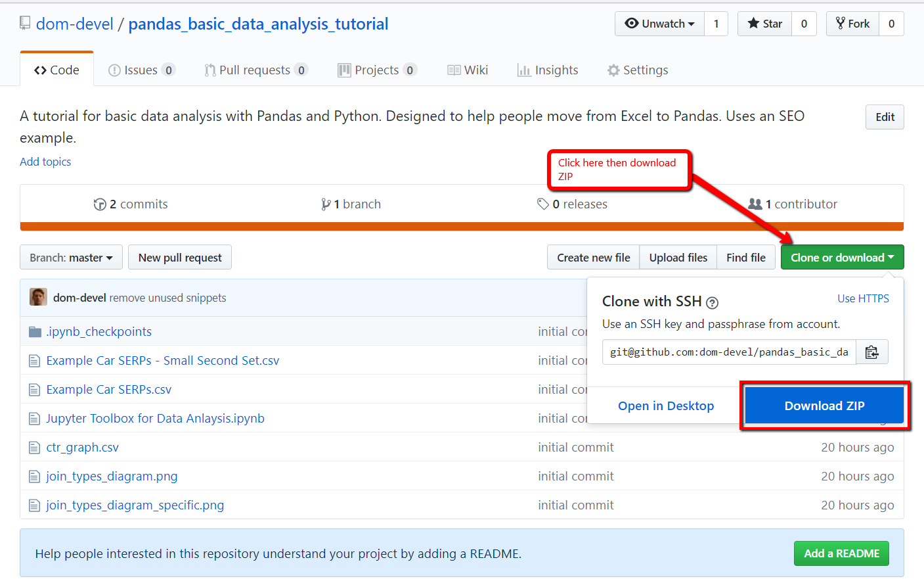The width and height of the screenshot is (924, 581).
Task: Click the repository book icon beside dom-devel
Action: coord(25,24)
